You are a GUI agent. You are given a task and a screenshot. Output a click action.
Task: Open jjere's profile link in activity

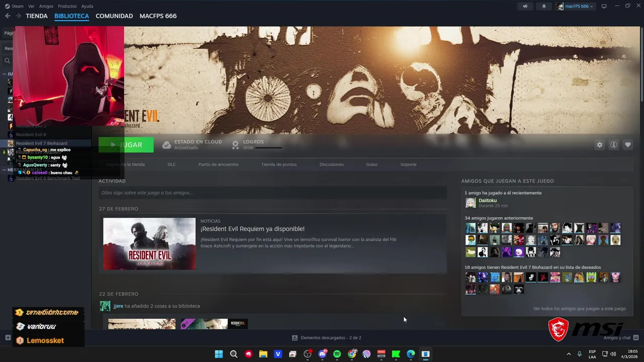point(118,306)
